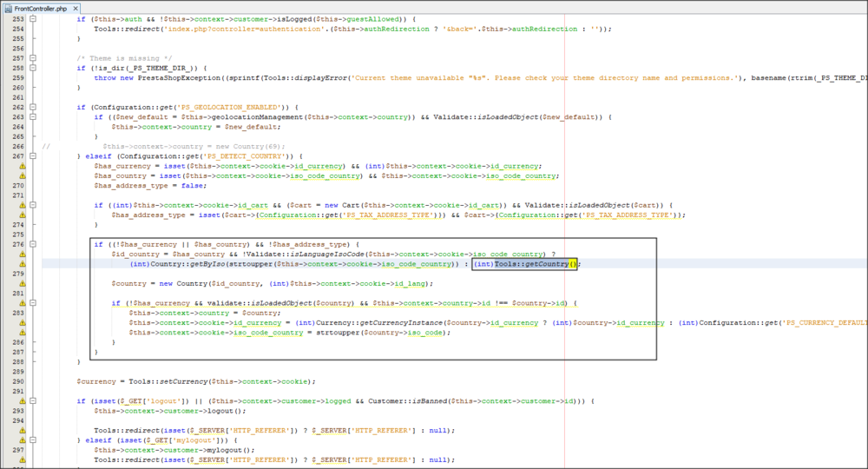Collapse the comment fold at line 257
This screenshot has height=469, width=868.
coord(33,58)
